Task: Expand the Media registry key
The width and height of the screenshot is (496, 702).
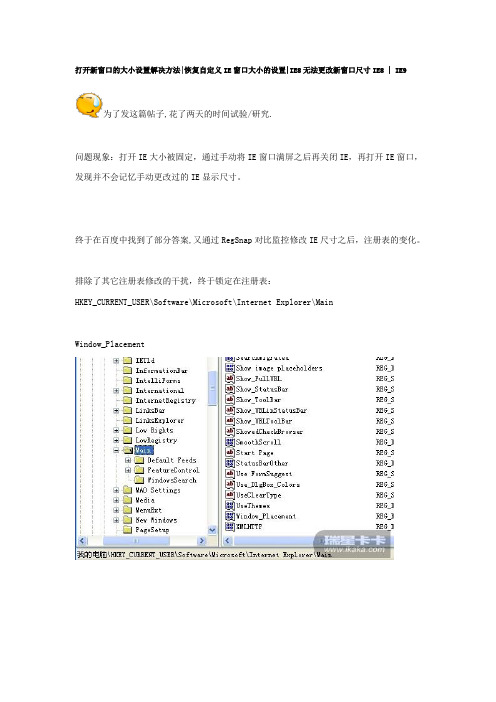Action: coord(116,500)
